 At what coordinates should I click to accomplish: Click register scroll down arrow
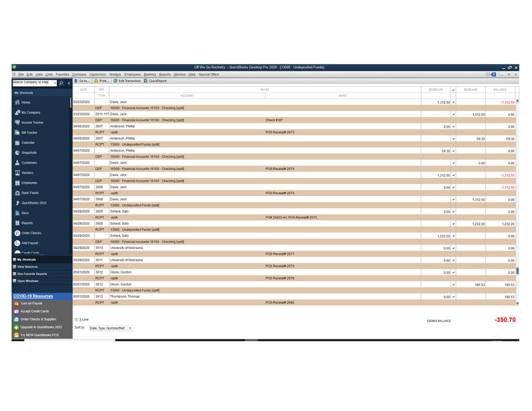[518, 303]
